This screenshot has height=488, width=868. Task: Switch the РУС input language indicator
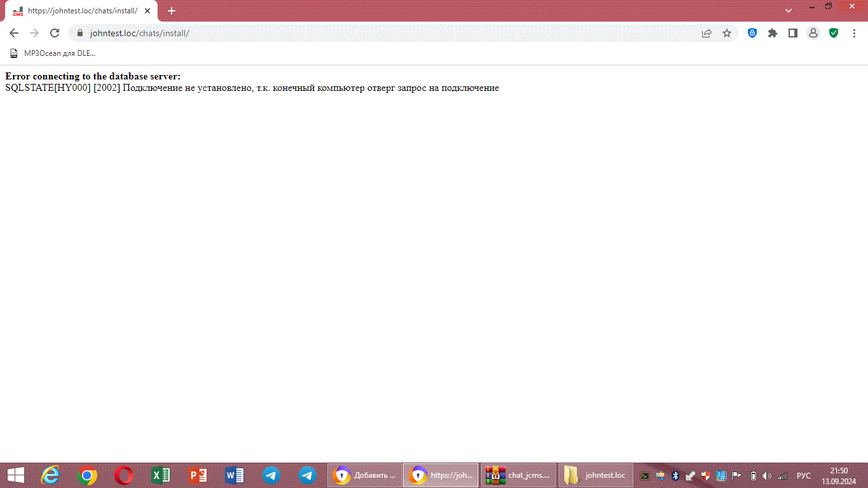coord(804,475)
